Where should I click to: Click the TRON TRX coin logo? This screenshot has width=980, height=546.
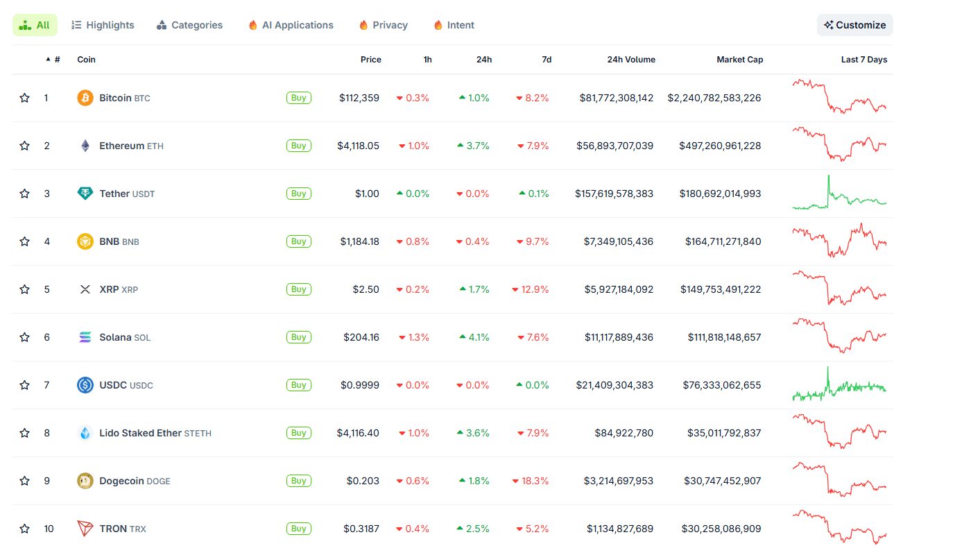[x=85, y=529]
